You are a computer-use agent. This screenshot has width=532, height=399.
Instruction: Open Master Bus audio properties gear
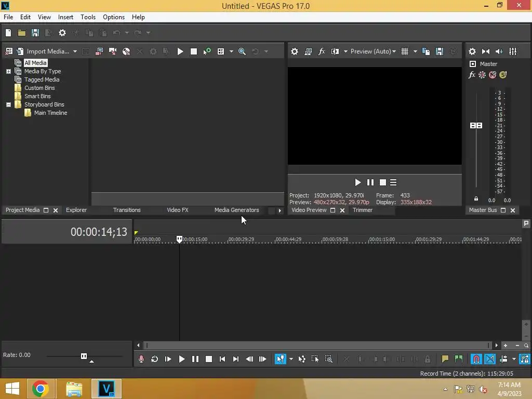click(x=472, y=51)
